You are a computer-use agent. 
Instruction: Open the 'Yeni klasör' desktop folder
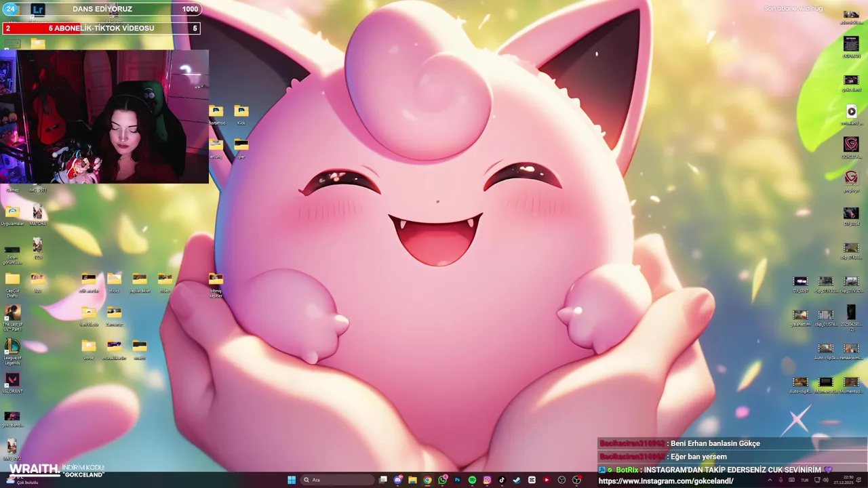point(89,316)
